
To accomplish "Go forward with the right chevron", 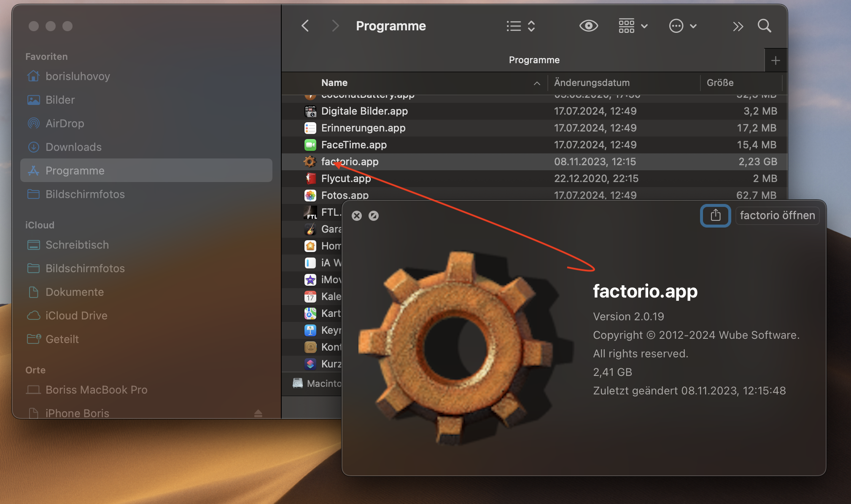I will pyautogui.click(x=335, y=26).
